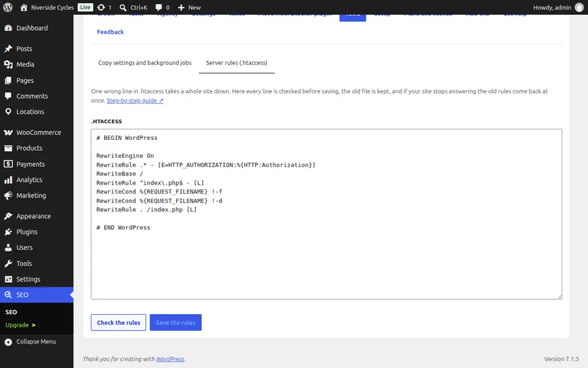
Task: Expand the New content menu
Action: 189,7
